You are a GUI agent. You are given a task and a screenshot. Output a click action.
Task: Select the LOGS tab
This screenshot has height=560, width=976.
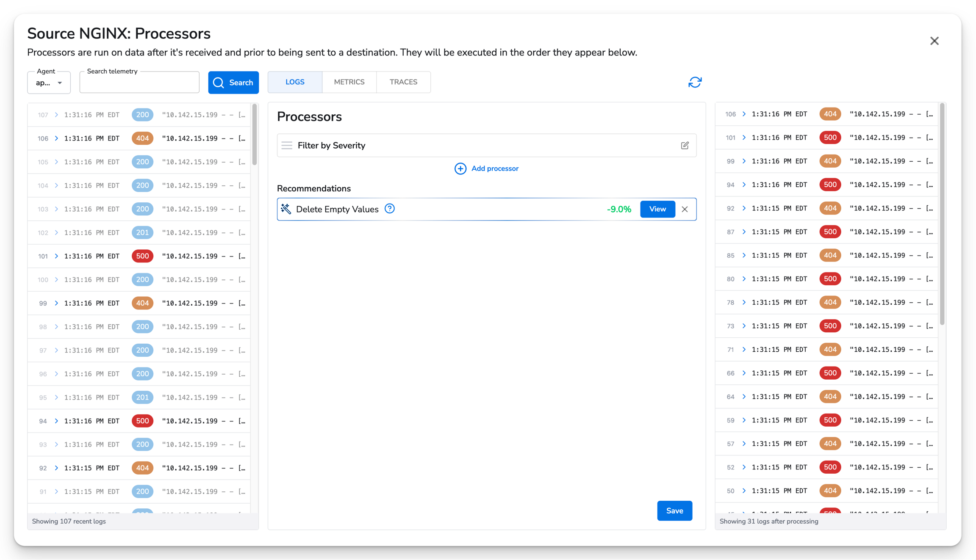point(294,82)
